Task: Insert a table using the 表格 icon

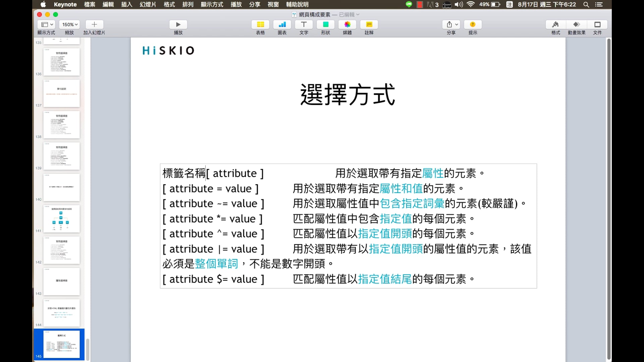Action: click(x=260, y=24)
